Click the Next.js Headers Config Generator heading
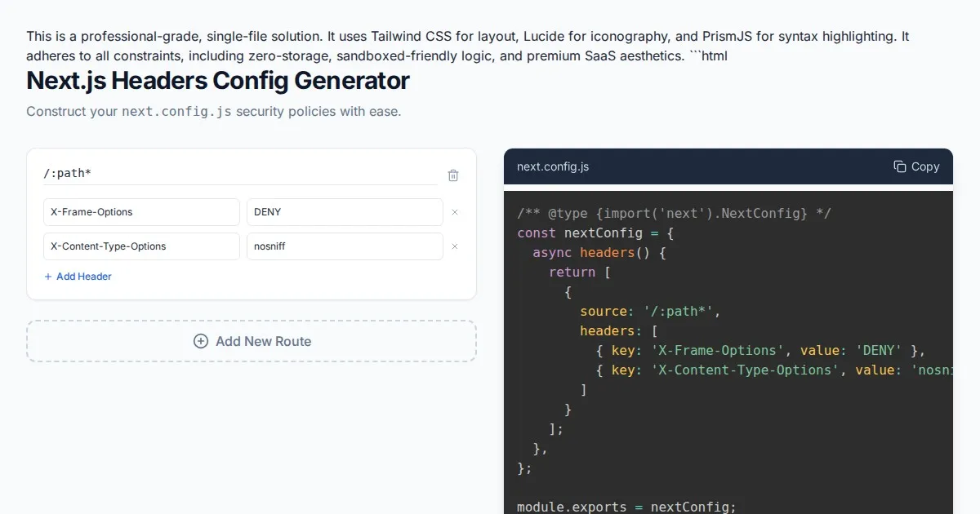This screenshot has height=514, width=980. click(x=218, y=81)
